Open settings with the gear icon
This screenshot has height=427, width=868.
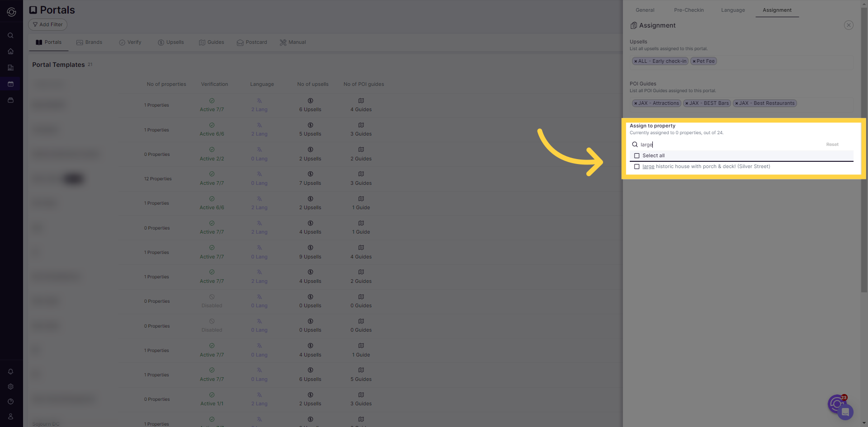11,386
